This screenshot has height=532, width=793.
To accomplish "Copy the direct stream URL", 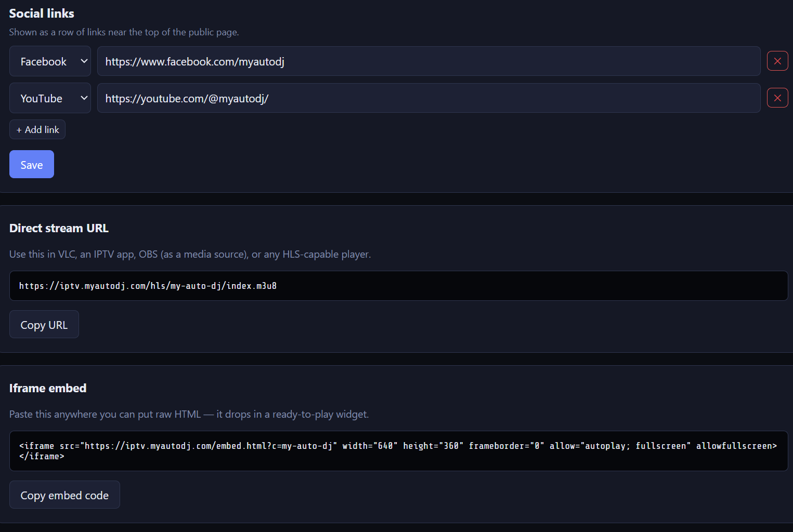I will pyautogui.click(x=44, y=325).
